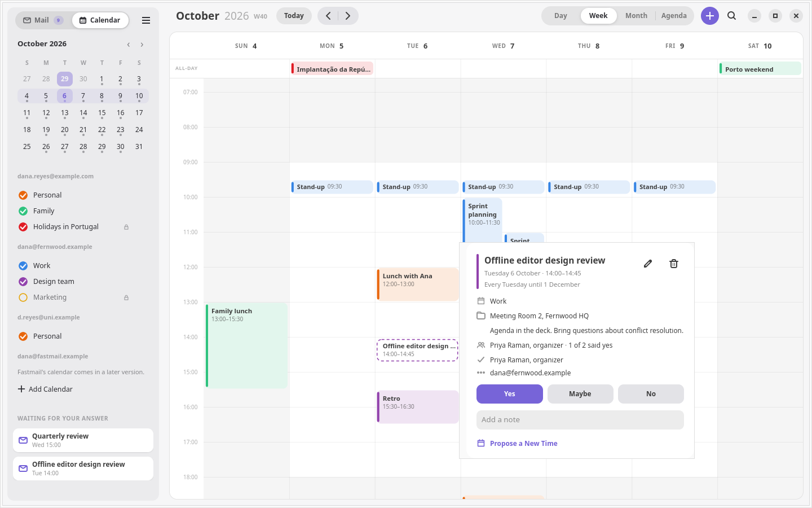Open the Porto weekend all-day event

pyautogui.click(x=760, y=69)
